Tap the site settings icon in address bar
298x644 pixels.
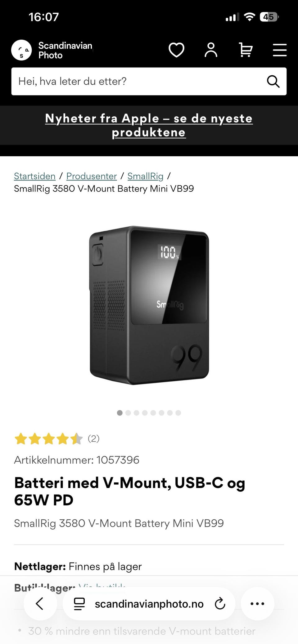pyautogui.click(x=79, y=604)
